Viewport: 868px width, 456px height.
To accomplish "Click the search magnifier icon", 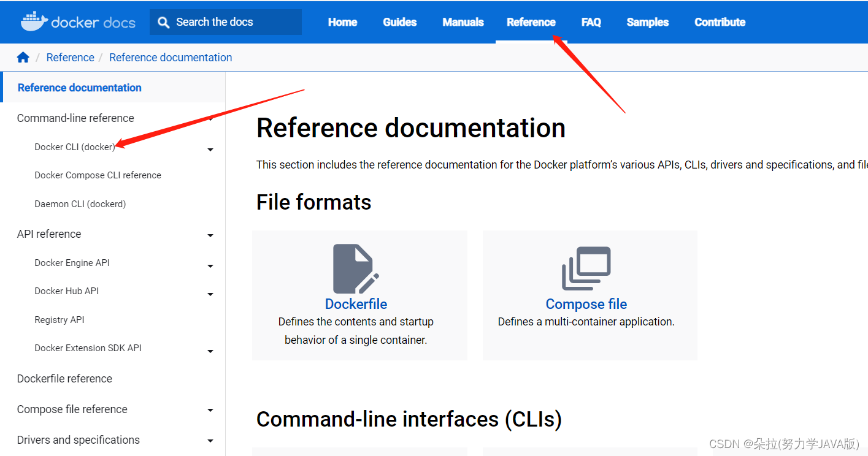I will pyautogui.click(x=163, y=22).
